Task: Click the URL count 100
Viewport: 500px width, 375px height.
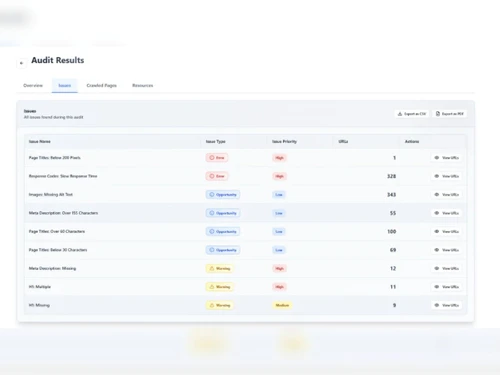Action: point(392,232)
